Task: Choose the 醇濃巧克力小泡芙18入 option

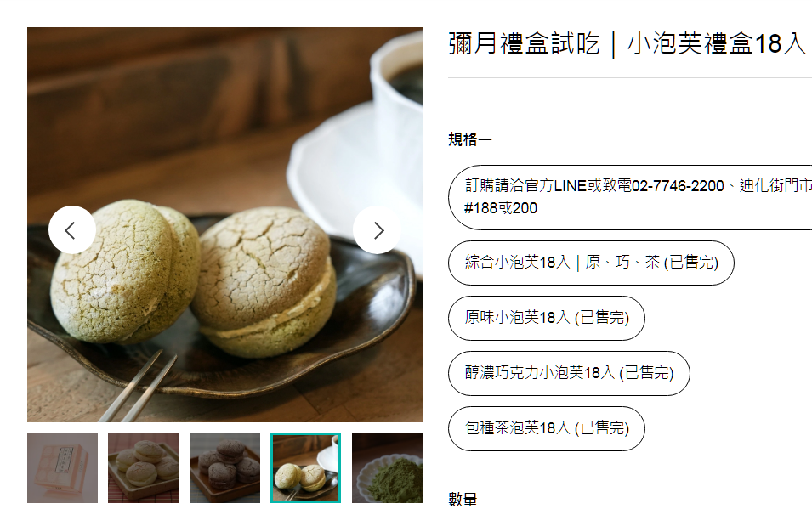Action: click(569, 373)
